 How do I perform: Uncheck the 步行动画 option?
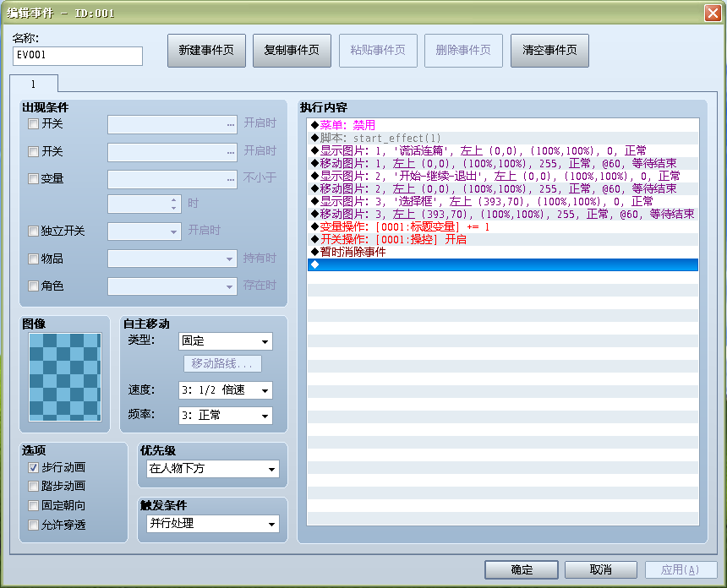(33, 467)
